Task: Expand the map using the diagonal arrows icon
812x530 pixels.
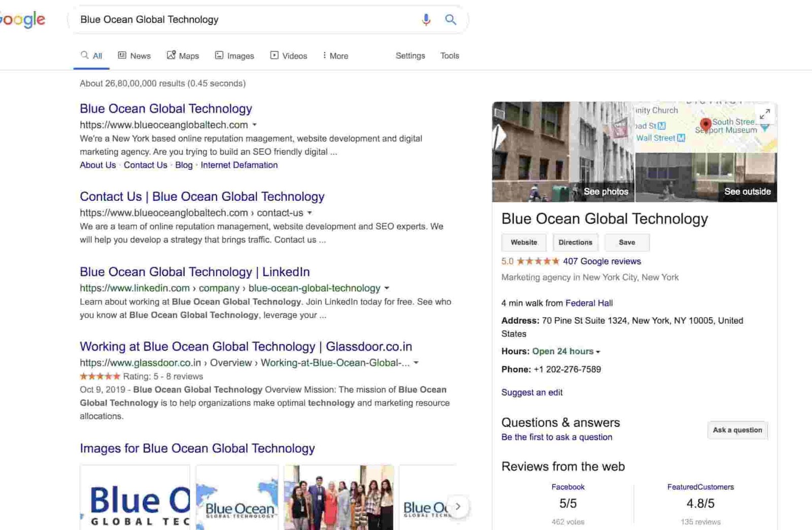Action: [765, 114]
